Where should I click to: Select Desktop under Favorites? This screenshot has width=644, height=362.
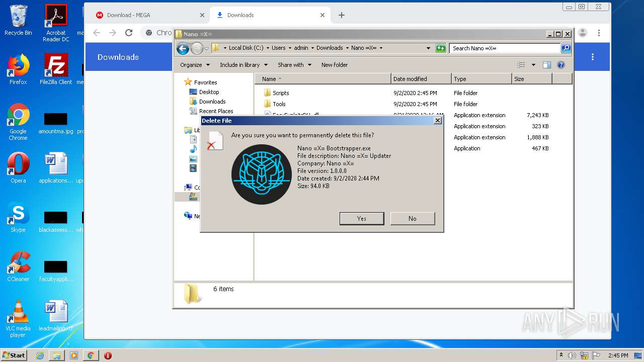point(209,92)
